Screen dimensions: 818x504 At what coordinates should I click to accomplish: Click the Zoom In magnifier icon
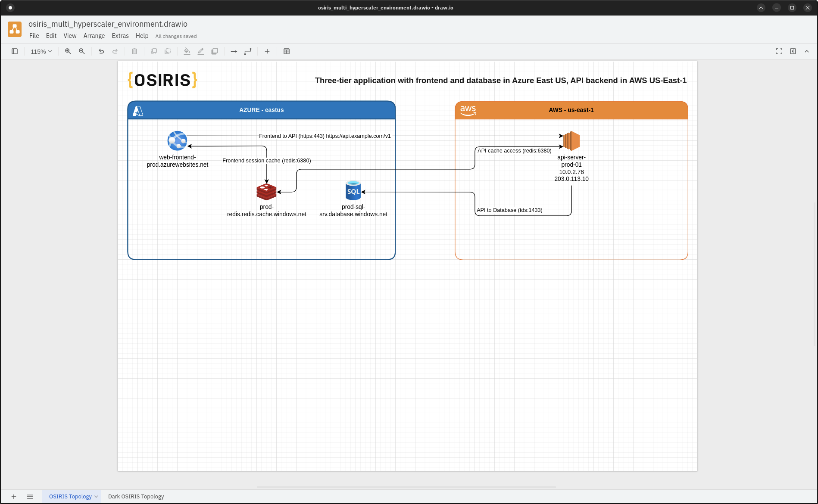tap(68, 51)
